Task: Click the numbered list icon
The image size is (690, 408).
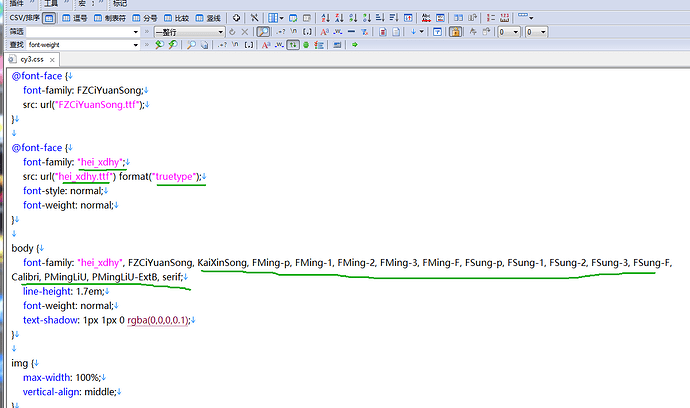Action: coord(491,18)
